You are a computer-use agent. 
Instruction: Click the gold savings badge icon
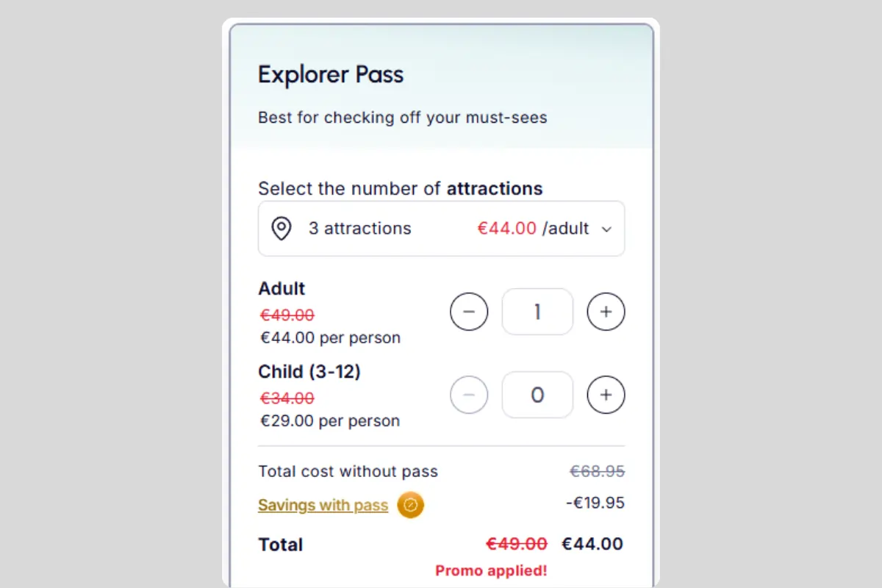[410, 505]
